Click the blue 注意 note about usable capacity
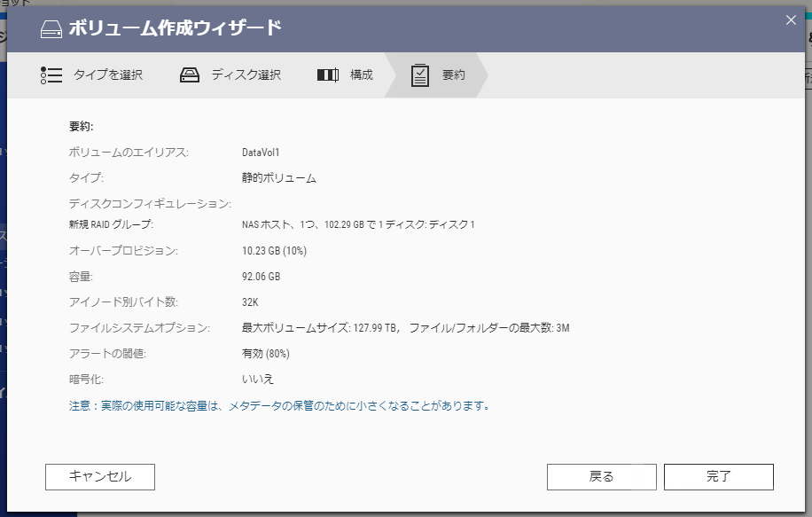The height and width of the screenshot is (517, 812). pyautogui.click(x=279, y=405)
